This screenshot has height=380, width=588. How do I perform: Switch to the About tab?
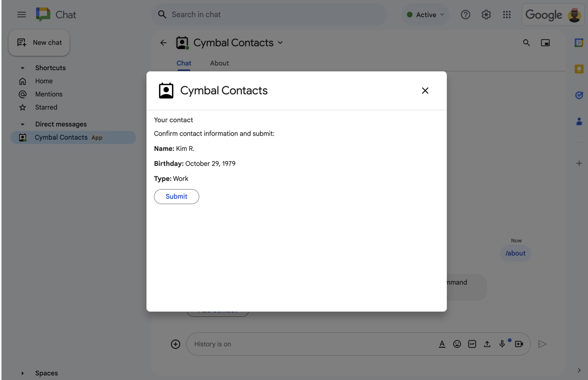click(x=219, y=63)
